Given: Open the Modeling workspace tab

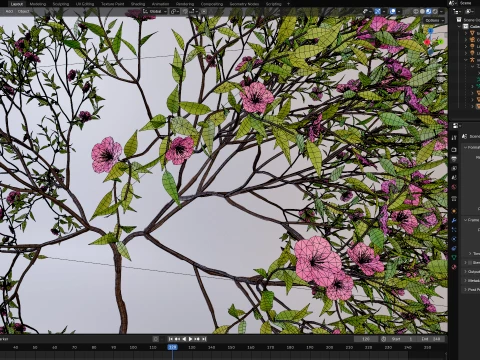Looking at the screenshot, I should tap(38, 4).
